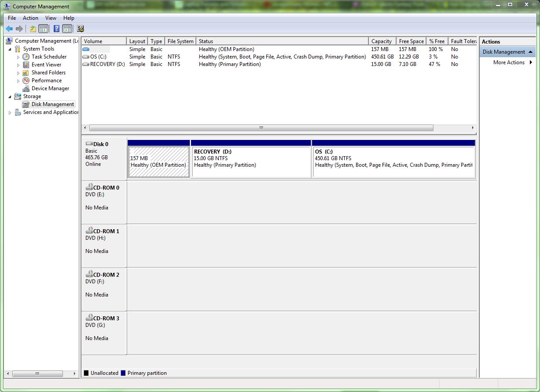Select the blue unnamed OEM volume icon
The height and width of the screenshot is (392, 540).
tap(86, 49)
